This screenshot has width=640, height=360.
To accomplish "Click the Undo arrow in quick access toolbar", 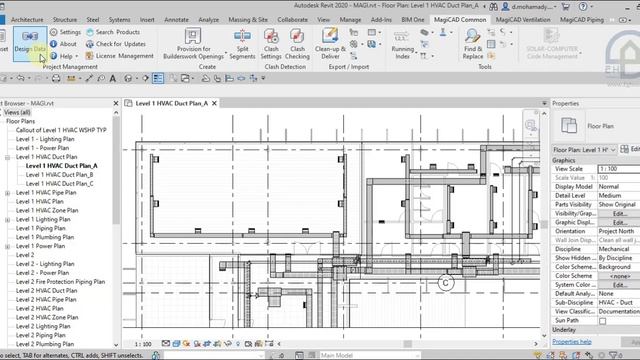I will click(x=20, y=78).
